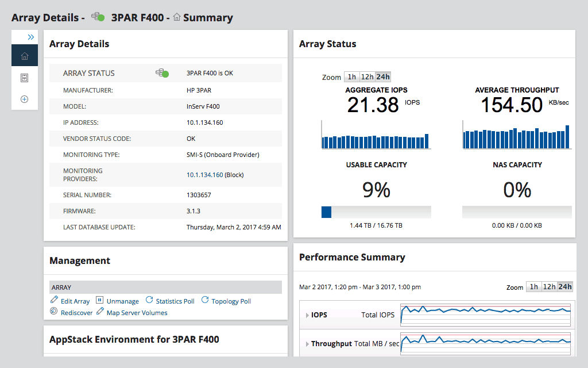The height and width of the screenshot is (368, 588).
Task: Set Array Status zoom to 12h
Action: 367,77
